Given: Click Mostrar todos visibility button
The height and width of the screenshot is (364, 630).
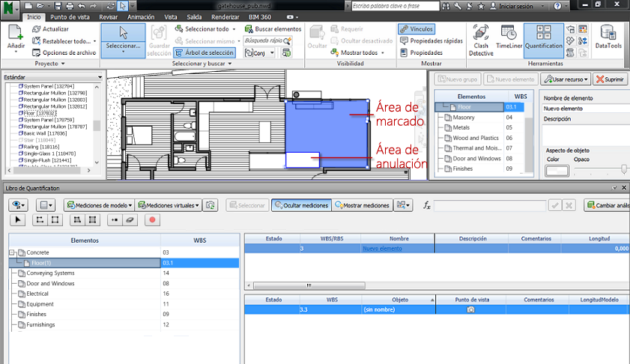Looking at the screenshot, I should pos(357,52).
